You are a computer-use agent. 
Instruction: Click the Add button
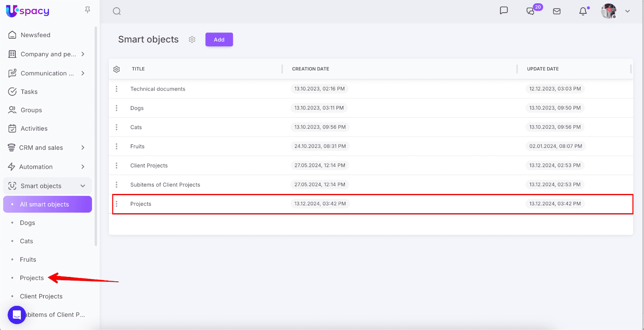(x=219, y=39)
